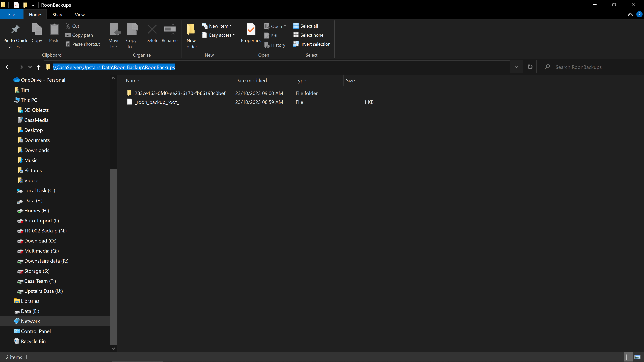Click the refresh button beside address bar
This screenshot has height=362, width=644.
[530, 67]
